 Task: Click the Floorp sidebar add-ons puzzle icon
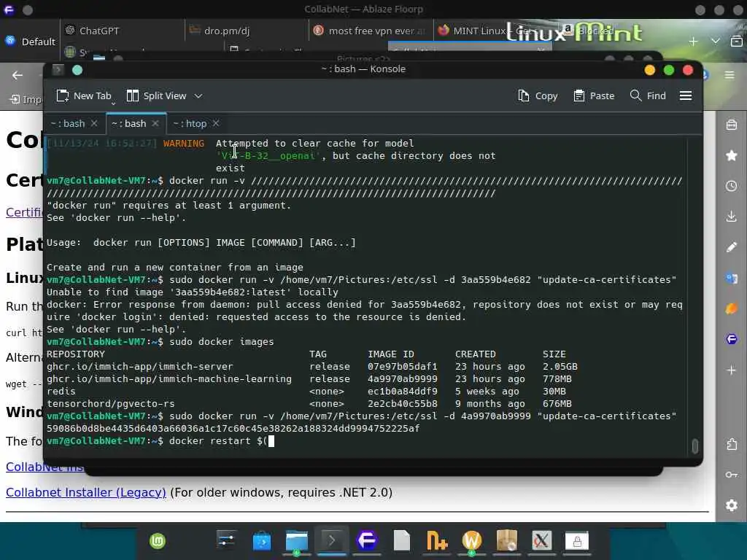point(732,444)
